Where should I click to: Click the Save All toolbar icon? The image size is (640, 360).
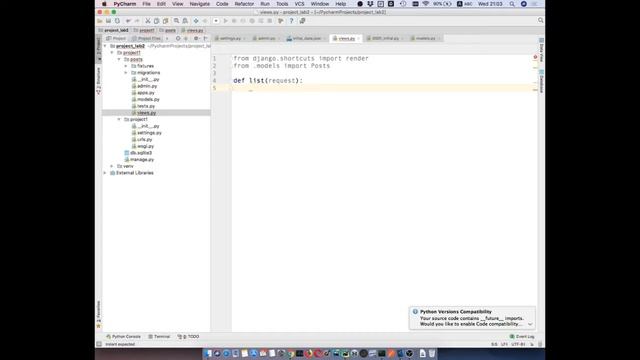tap(108, 21)
